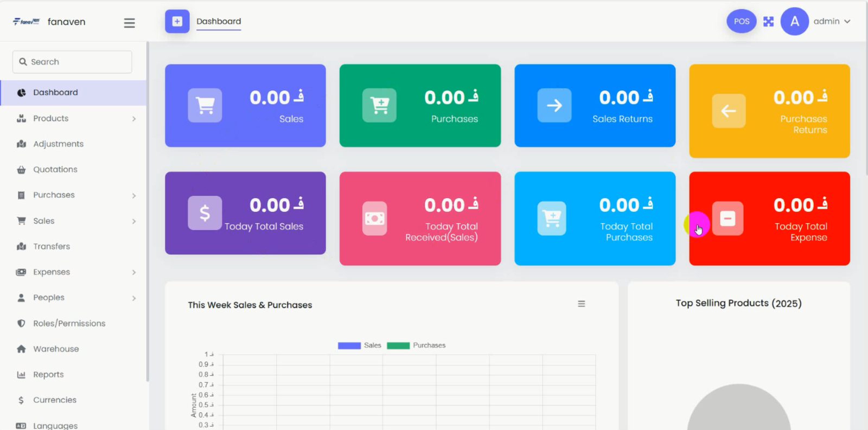The height and width of the screenshot is (430, 868).
Task: Click the plus shortcut icon beside Dashboard
Action: click(177, 21)
